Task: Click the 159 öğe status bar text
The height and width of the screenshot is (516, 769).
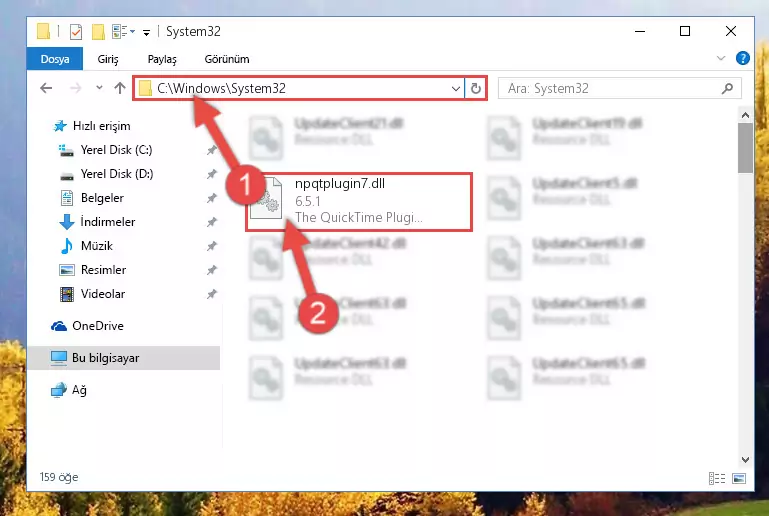Action: (59, 477)
